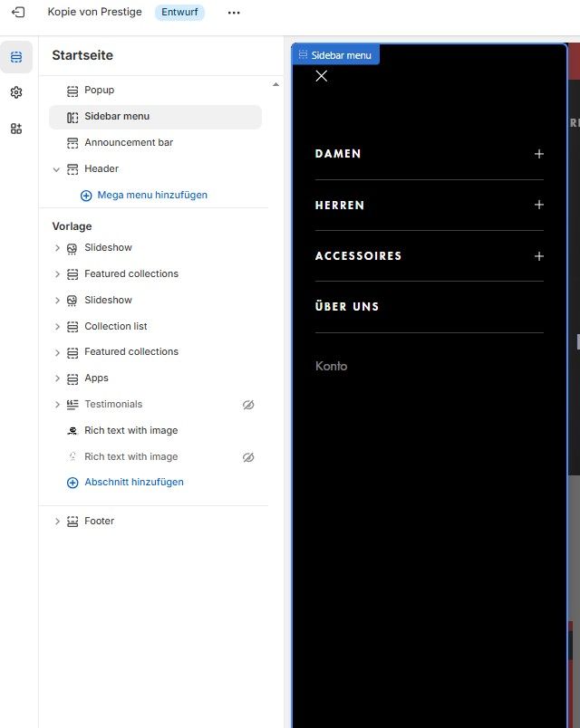Screen dimensions: 580x728
Task: Expand the DAMEN submenu plus
Action: click(x=539, y=154)
